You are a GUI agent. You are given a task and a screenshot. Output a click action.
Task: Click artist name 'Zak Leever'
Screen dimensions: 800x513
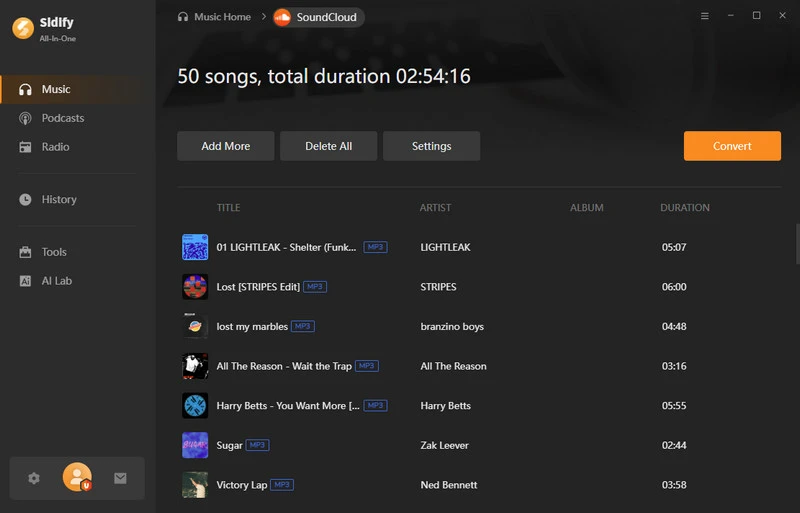coord(444,446)
